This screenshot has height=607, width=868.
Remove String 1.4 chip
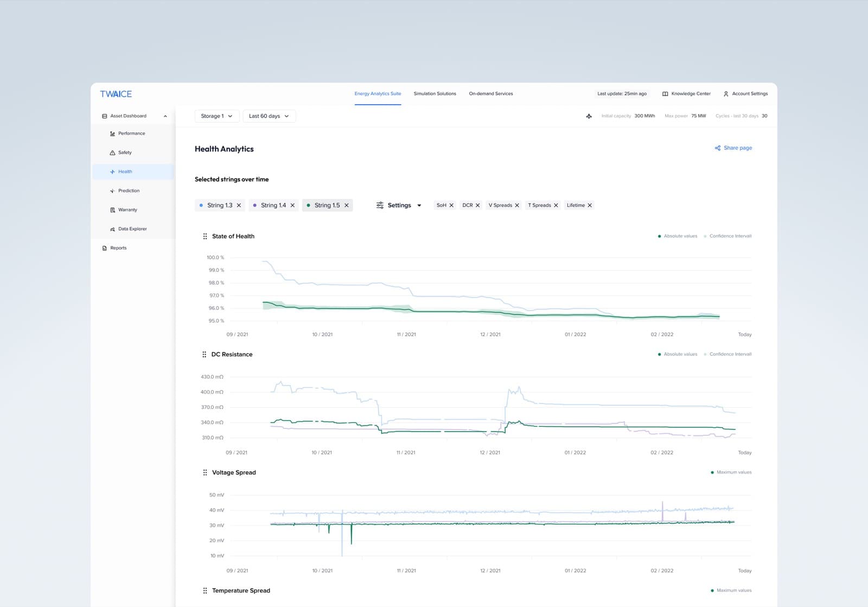tap(292, 205)
